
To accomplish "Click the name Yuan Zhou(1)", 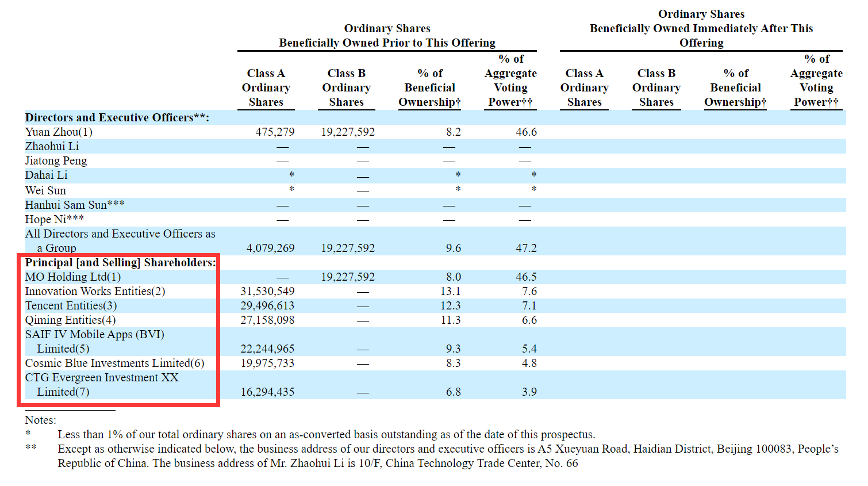I will [59, 132].
